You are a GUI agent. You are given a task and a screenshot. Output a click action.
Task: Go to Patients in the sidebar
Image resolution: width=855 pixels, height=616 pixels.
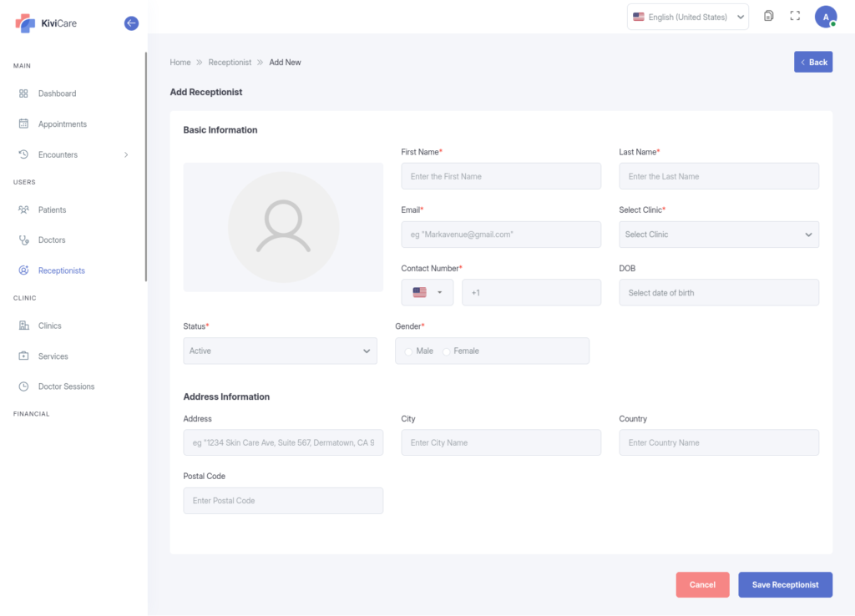pos(52,210)
